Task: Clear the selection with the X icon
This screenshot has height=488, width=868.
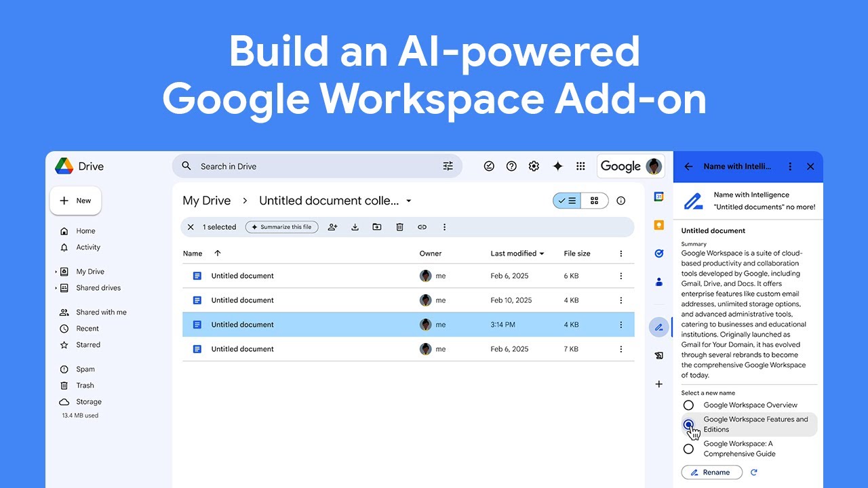Action: tap(191, 227)
